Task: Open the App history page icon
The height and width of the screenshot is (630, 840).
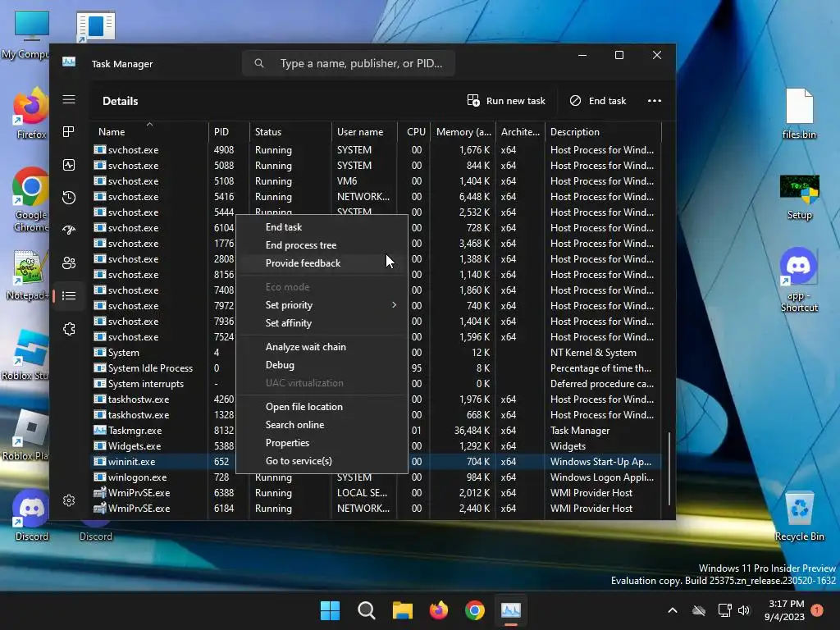Action: tap(69, 198)
